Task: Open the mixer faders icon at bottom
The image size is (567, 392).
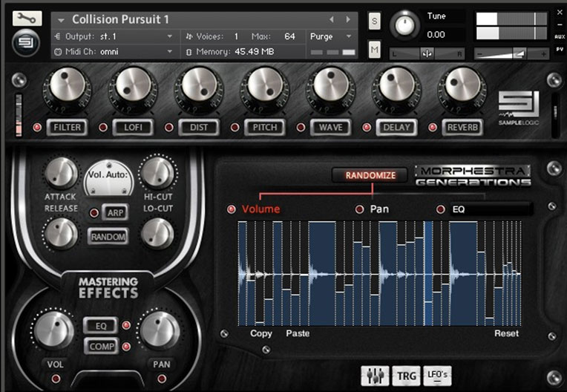Action: [x=376, y=376]
